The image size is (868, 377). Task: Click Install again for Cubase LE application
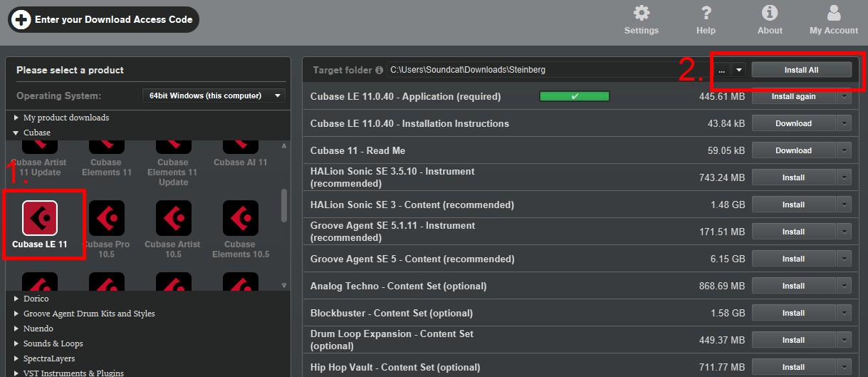(x=793, y=96)
